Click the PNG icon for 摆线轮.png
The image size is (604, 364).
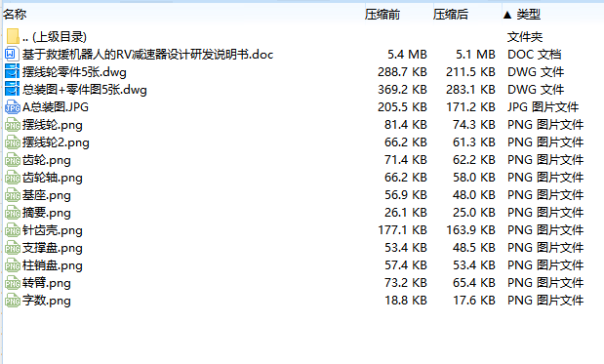[13, 124]
